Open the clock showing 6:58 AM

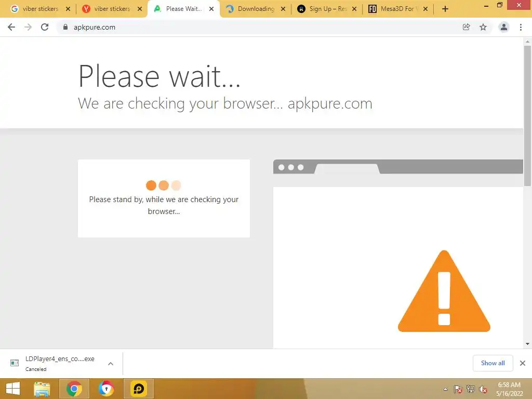point(509,389)
